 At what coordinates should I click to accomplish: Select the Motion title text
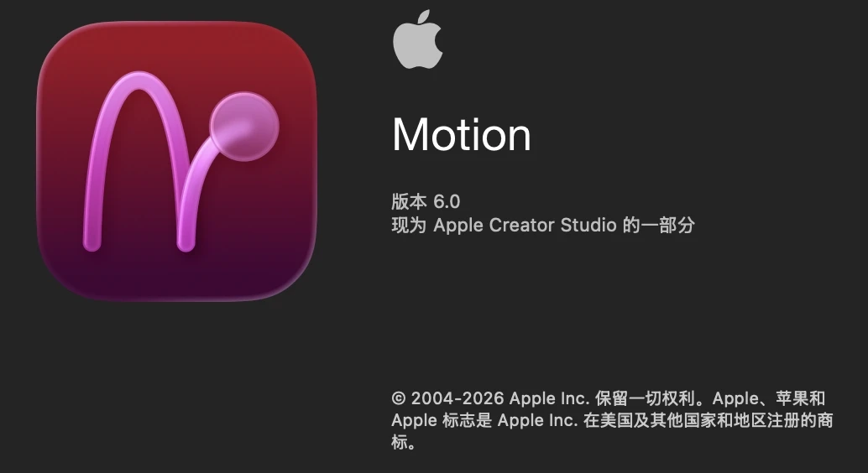click(x=461, y=134)
